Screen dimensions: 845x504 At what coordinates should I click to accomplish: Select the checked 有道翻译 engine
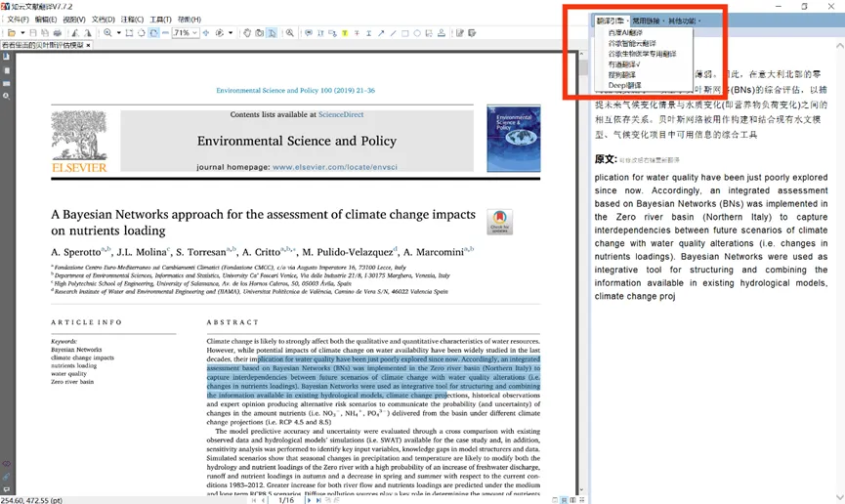[624, 64]
